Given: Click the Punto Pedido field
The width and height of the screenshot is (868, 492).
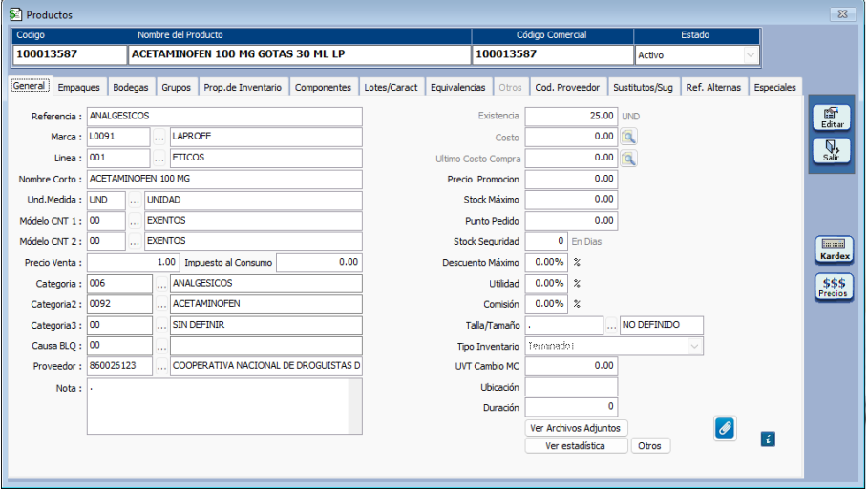Looking at the screenshot, I should coord(571,221).
